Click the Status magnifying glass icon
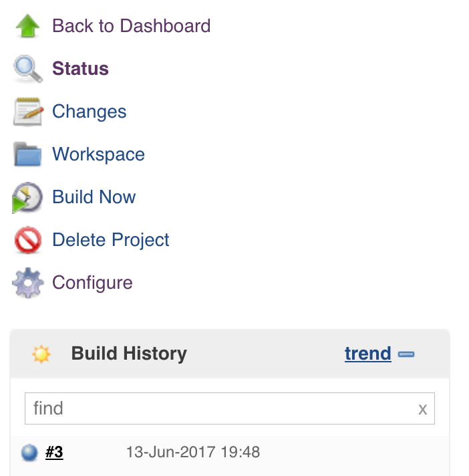Image resolution: width=469 pixels, height=476 pixels. (x=27, y=69)
